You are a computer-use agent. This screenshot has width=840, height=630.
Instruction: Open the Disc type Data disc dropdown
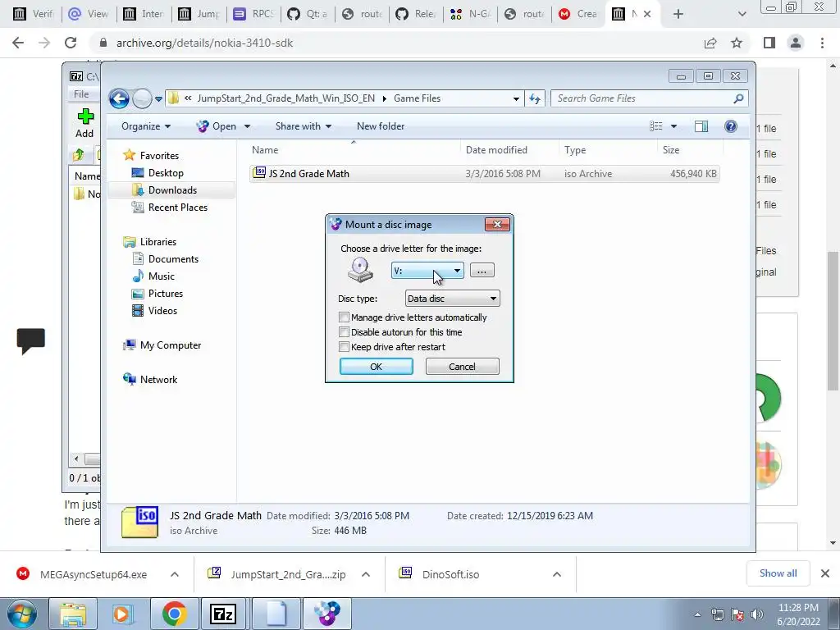(452, 299)
